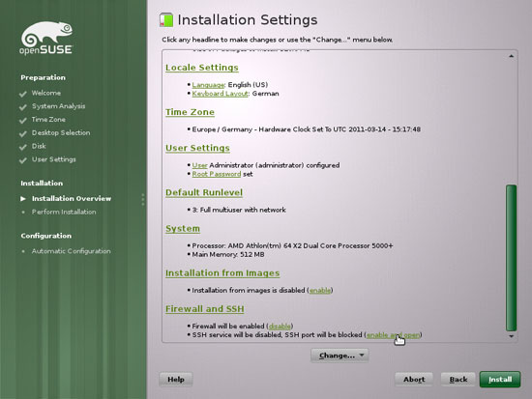Click the '3: Full multiuser with network' entry
Viewport: 532px width, 399px height.
click(x=239, y=210)
